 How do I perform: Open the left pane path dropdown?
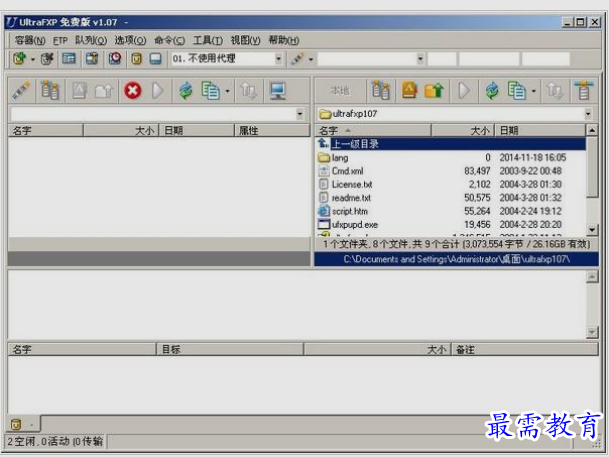coord(300,114)
